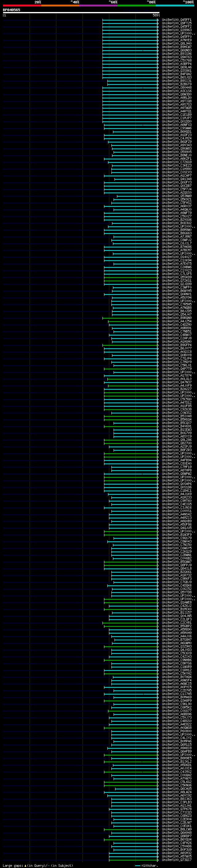197x868 pixels.
Task: Open the UniRef100_B9IG96 entry
Action: tap(177, 54)
